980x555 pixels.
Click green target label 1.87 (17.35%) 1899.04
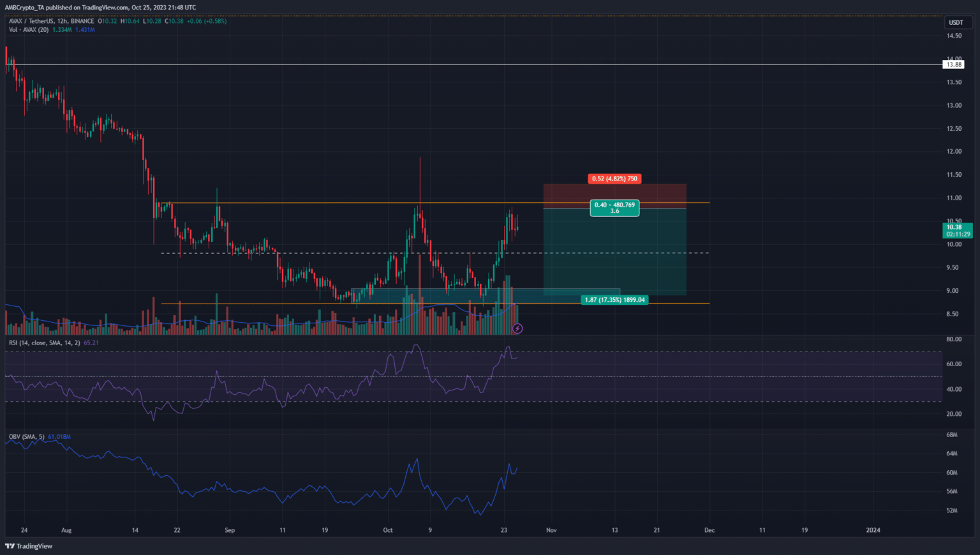[614, 300]
